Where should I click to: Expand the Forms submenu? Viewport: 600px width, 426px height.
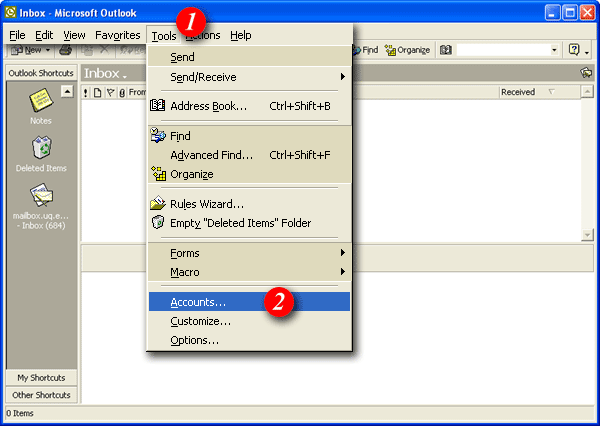pyautogui.click(x=185, y=253)
